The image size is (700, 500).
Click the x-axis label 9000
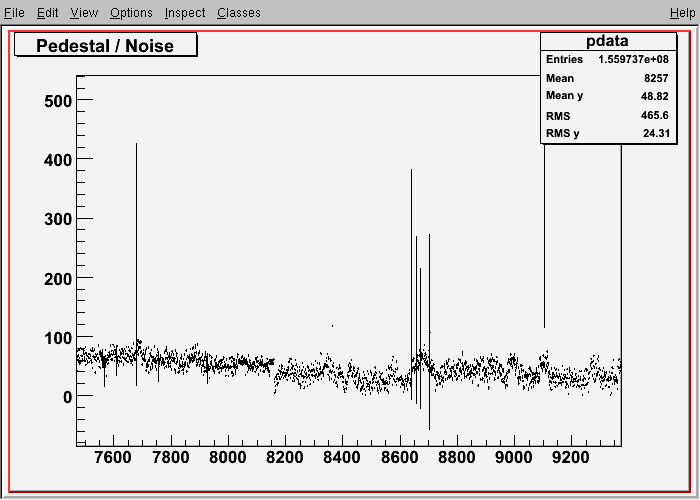tap(514, 458)
